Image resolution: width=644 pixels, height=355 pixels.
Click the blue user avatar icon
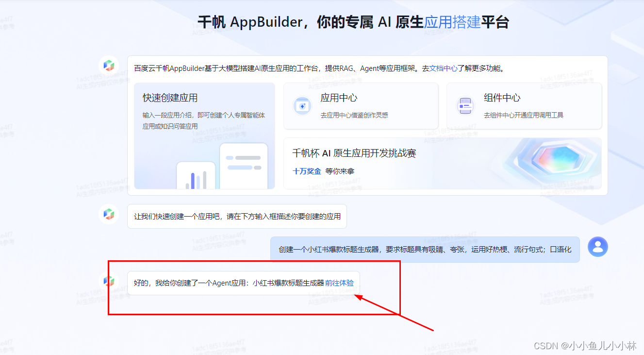597,247
